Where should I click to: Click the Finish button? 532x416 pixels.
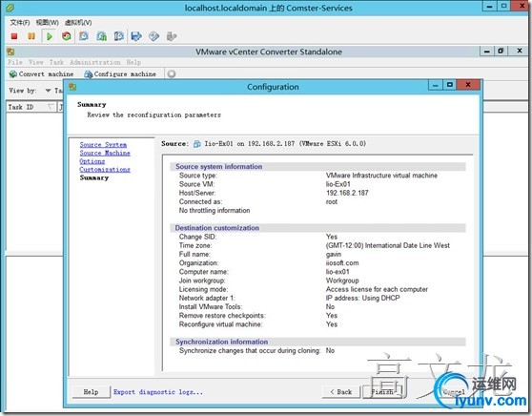coord(382,392)
